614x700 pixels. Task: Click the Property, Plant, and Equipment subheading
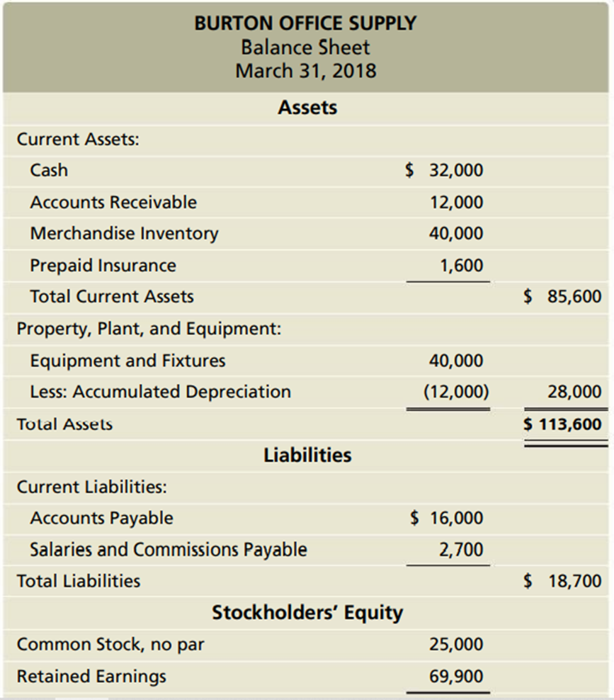[x=149, y=329]
